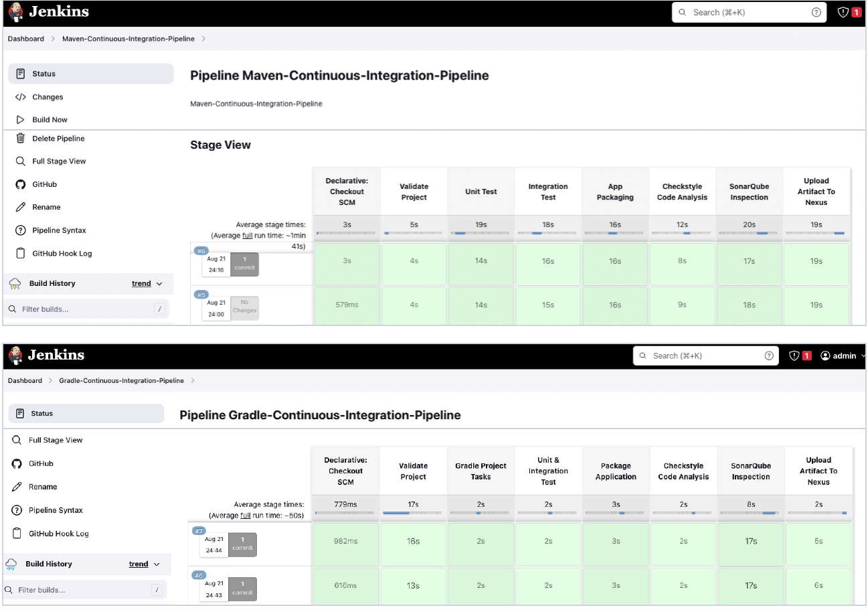
Task: Open build #6 badge in Maven stage view
Action: tap(201, 251)
